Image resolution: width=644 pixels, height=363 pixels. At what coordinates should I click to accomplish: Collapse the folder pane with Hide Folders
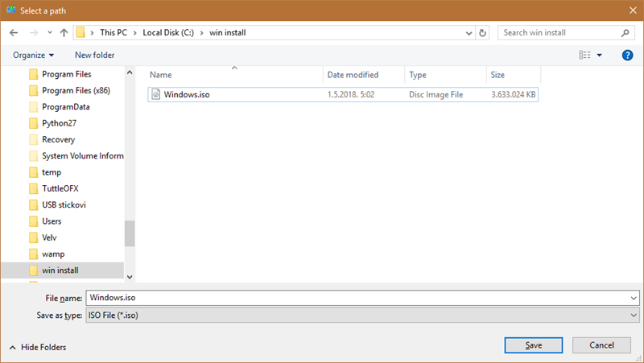(37, 347)
